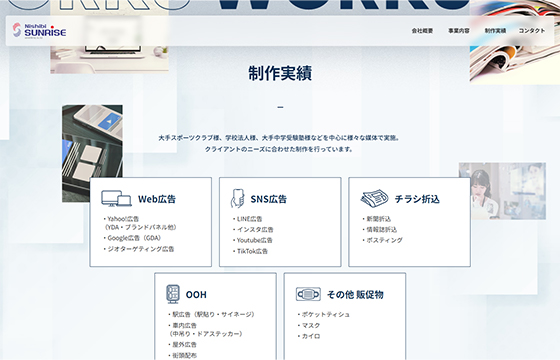
Task: Go to the 制作実績 nav link
Action: coord(495,31)
